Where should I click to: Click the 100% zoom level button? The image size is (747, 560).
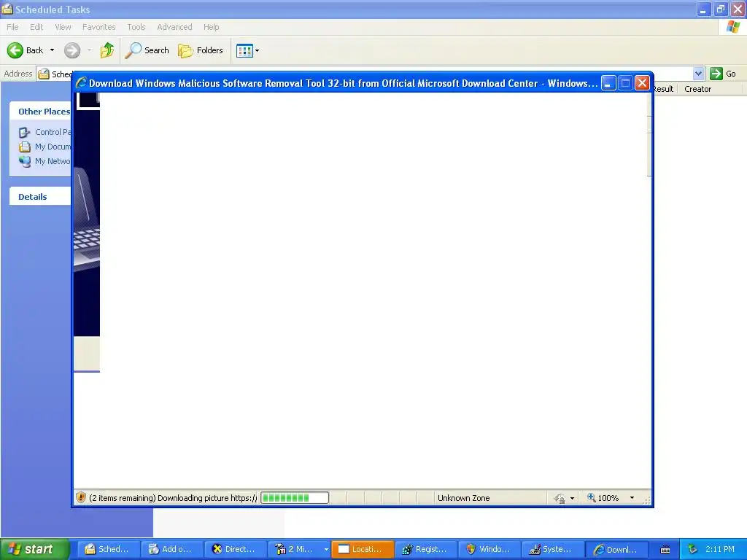pyautogui.click(x=603, y=498)
